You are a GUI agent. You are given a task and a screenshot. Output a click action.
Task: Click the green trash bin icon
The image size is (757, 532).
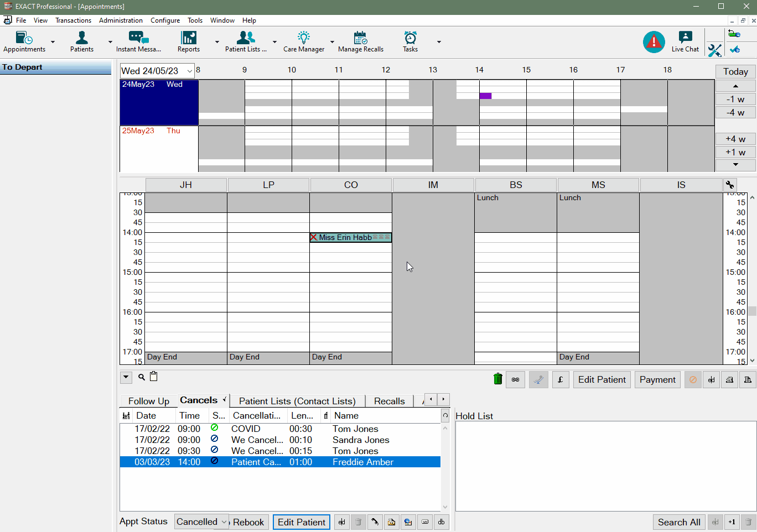pyautogui.click(x=497, y=379)
